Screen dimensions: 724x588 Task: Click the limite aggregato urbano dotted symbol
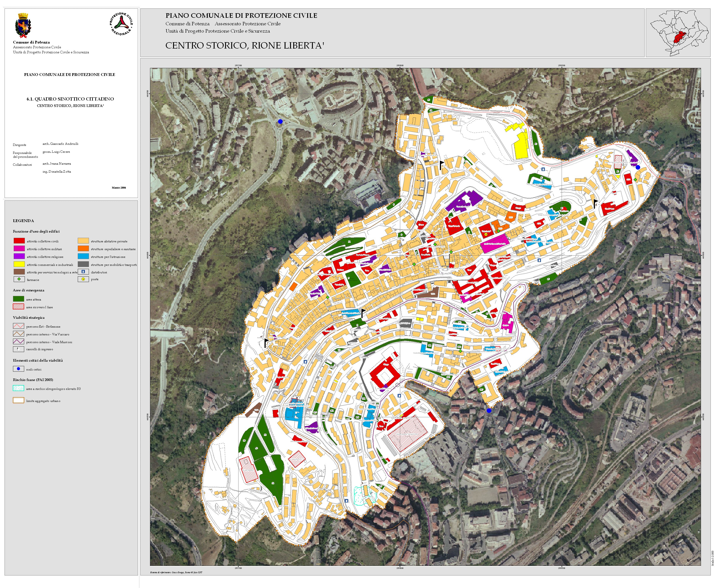(x=18, y=400)
